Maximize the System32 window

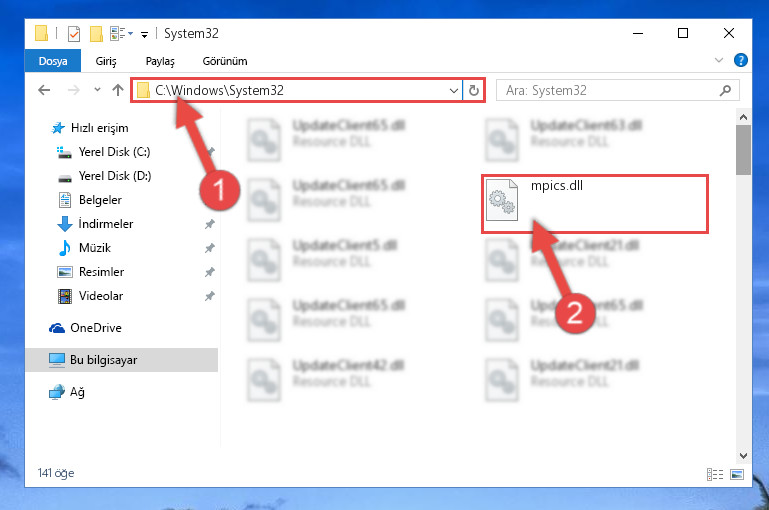coord(683,33)
